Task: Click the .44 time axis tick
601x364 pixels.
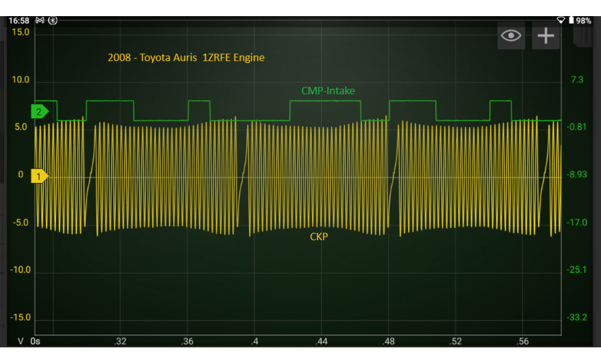Action: (321, 342)
